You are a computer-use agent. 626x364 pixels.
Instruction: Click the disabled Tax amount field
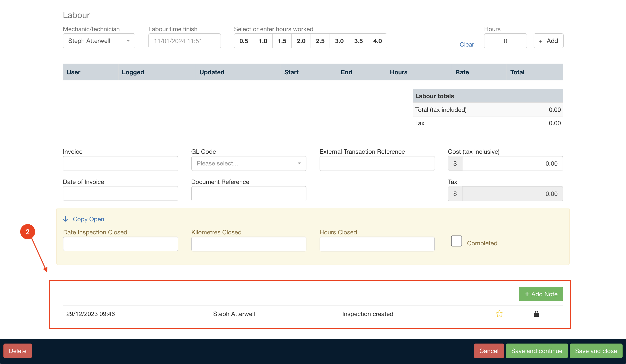click(x=512, y=194)
